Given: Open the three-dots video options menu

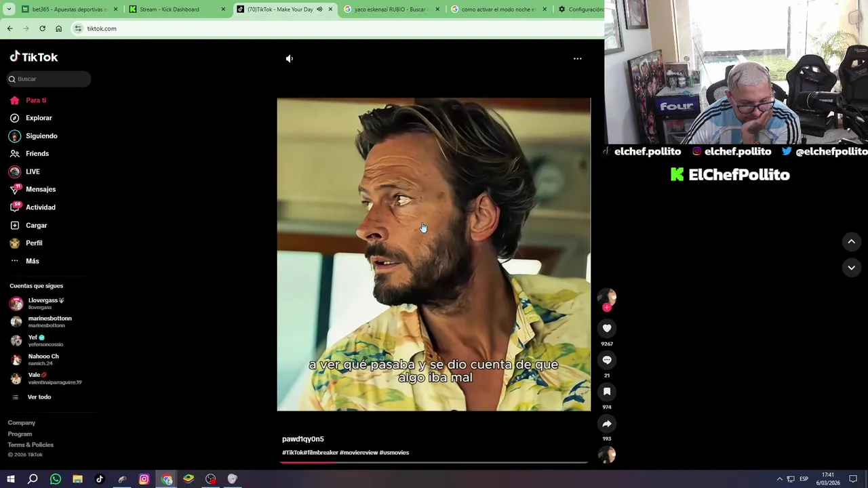Looking at the screenshot, I should pyautogui.click(x=578, y=59).
